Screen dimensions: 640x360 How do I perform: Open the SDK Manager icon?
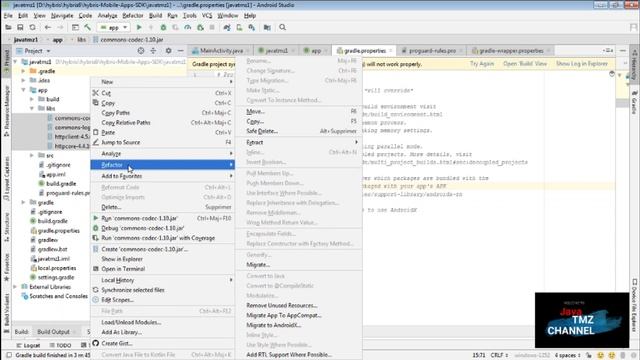pos(251,27)
